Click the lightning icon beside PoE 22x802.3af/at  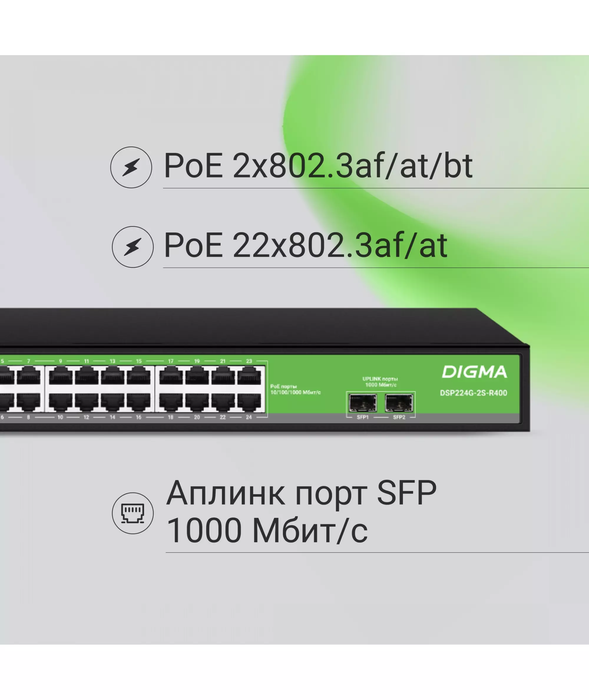click(x=133, y=247)
